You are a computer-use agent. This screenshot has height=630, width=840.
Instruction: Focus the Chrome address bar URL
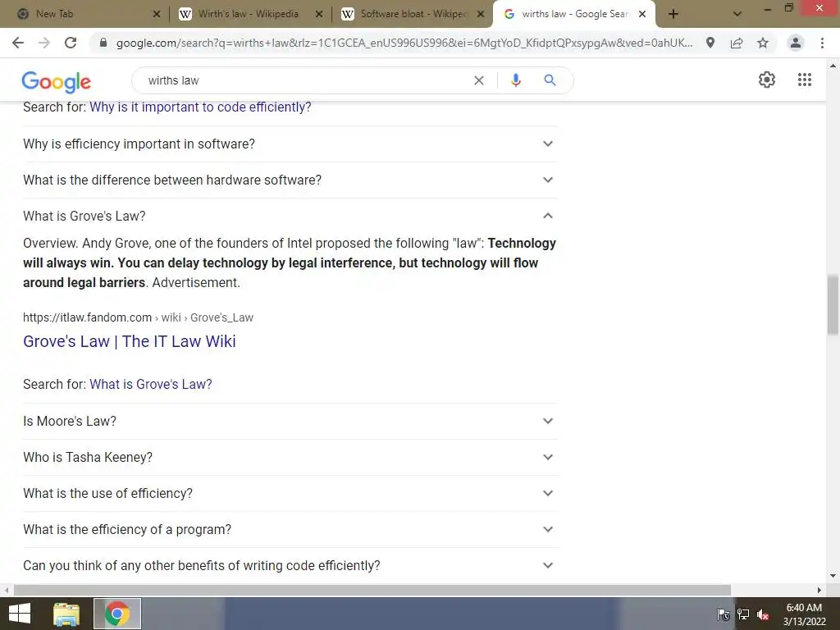pyautogui.click(x=404, y=43)
